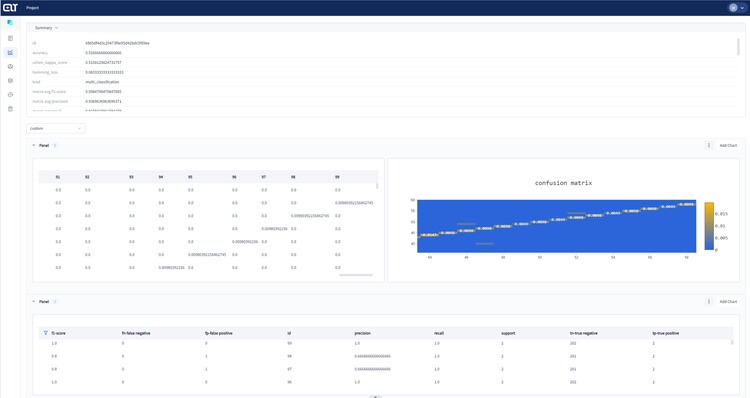
Task: Click the Project item in top bar
Action: 33,8
